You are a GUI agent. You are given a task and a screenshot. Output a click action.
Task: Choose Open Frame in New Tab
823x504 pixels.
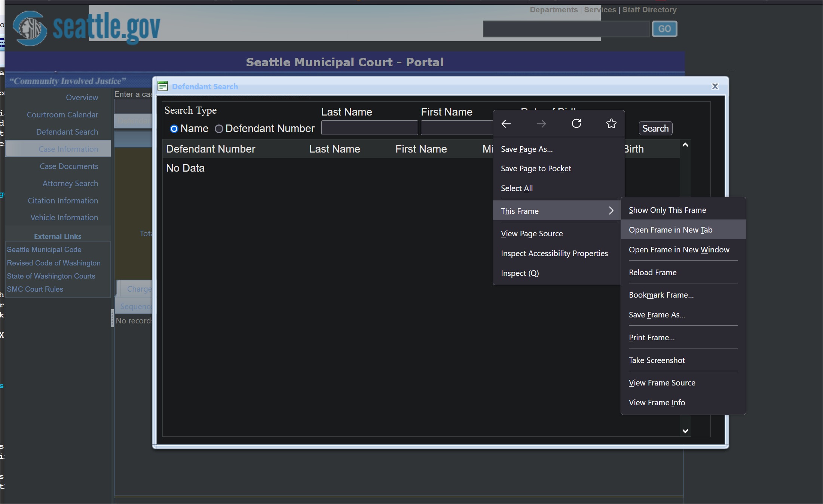pyautogui.click(x=670, y=230)
